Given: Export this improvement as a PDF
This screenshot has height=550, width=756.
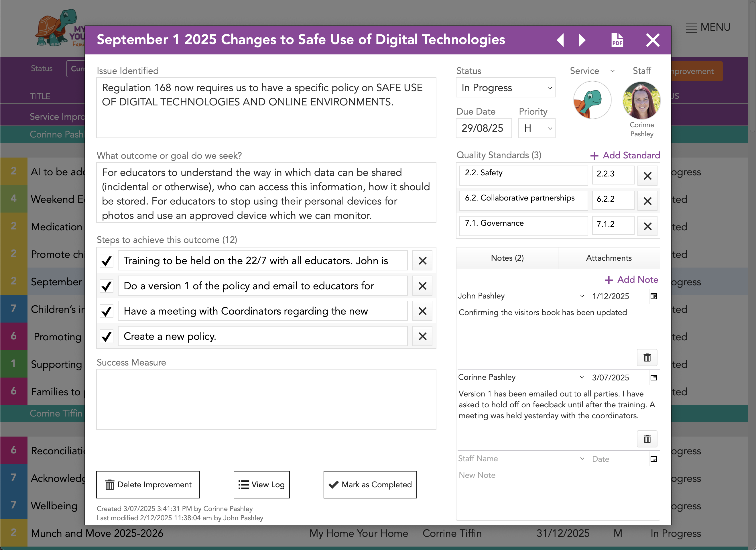Looking at the screenshot, I should tap(617, 40).
